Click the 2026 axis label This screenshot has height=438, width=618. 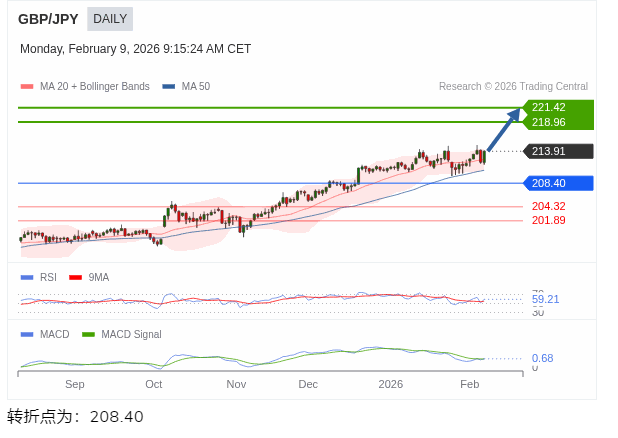click(x=391, y=384)
